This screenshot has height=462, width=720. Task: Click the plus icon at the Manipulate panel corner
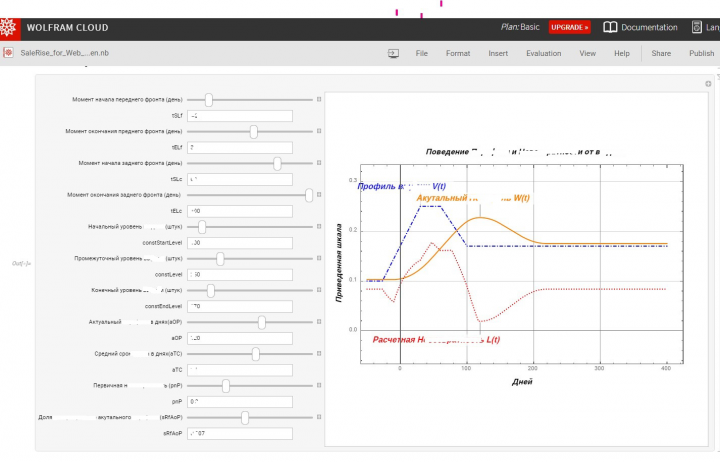pyautogui.click(x=708, y=84)
